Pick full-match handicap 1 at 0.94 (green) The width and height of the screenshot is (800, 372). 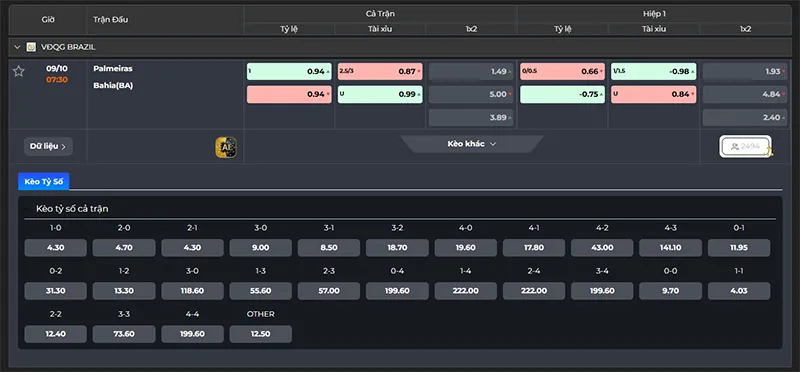coord(289,71)
